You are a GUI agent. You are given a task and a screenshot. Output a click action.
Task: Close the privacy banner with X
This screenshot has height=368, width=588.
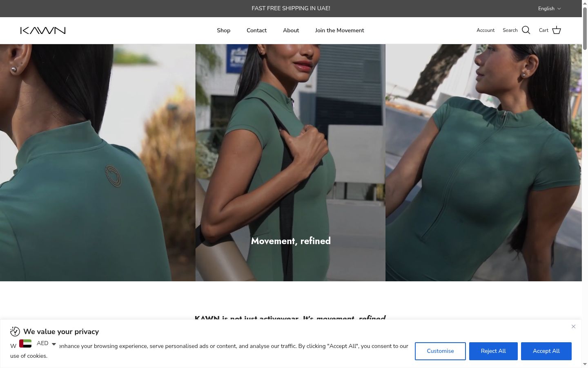573,326
